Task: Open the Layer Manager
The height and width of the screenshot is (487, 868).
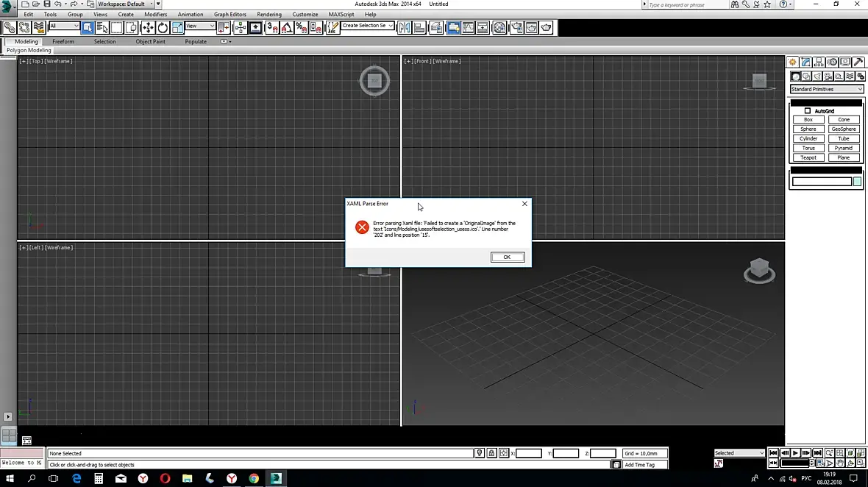Action: (435, 28)
